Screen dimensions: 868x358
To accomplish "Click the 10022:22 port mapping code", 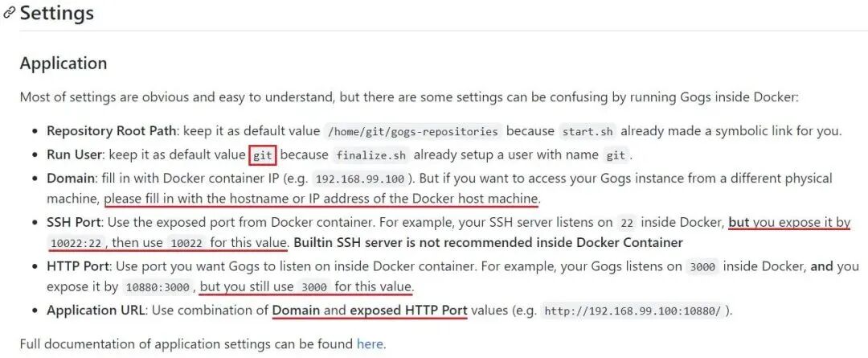I will coord(77,243).
